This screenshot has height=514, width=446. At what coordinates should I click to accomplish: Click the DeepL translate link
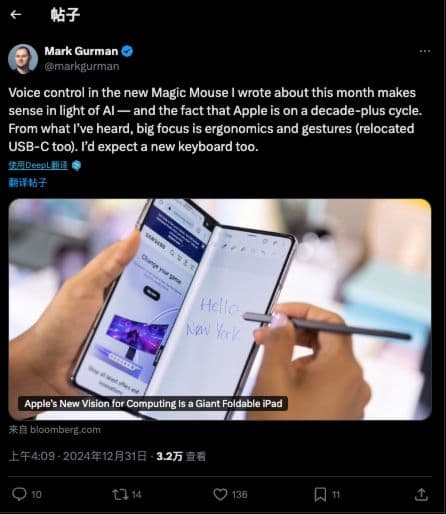[x=38, y=165]
